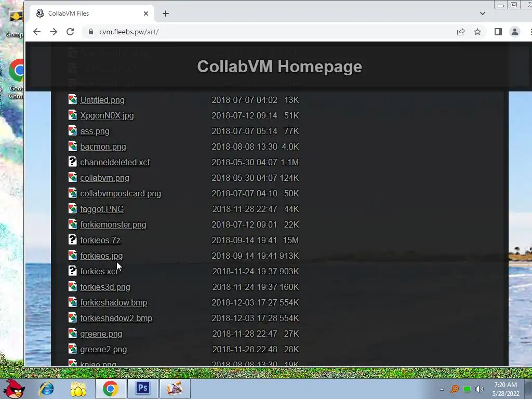Click Chrome icon in the taskbar
The width and height of the screenshot is (532, 399).
pyautogui.click(x=110, y=389)
